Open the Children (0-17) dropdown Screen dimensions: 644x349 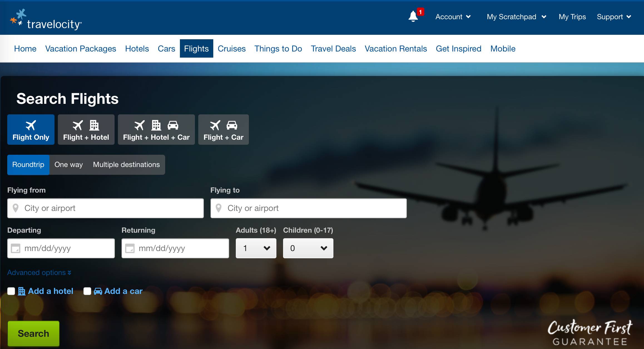click(308, 248)
